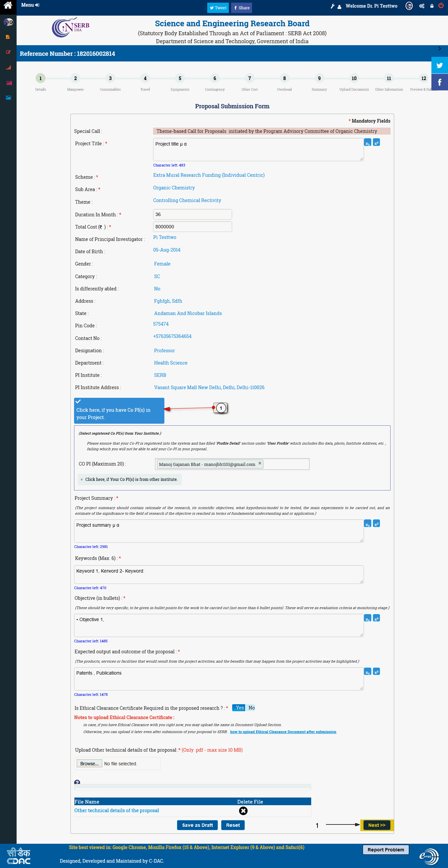Click the Home icon in top-left corner
This screenshot has width=448, height=868.
8,5
